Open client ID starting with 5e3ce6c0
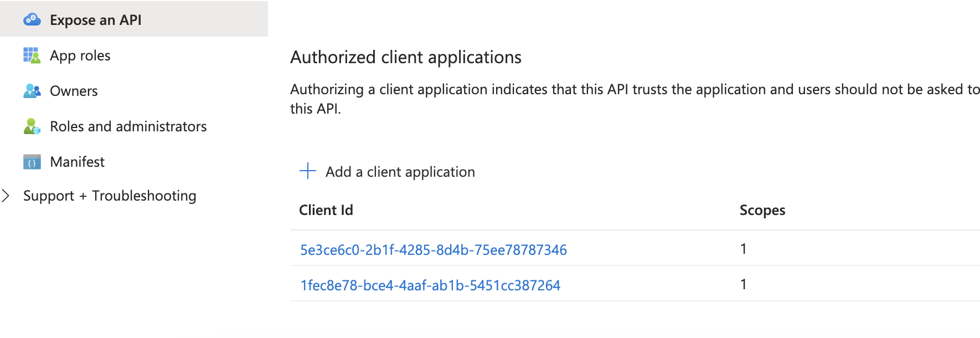 pyautogui.click(x=434, y=250)
